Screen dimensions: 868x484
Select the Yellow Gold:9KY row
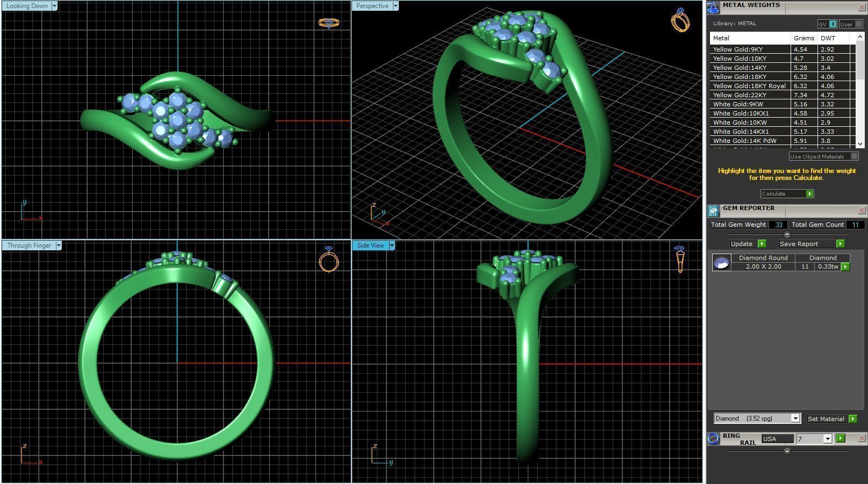(783, 49)
